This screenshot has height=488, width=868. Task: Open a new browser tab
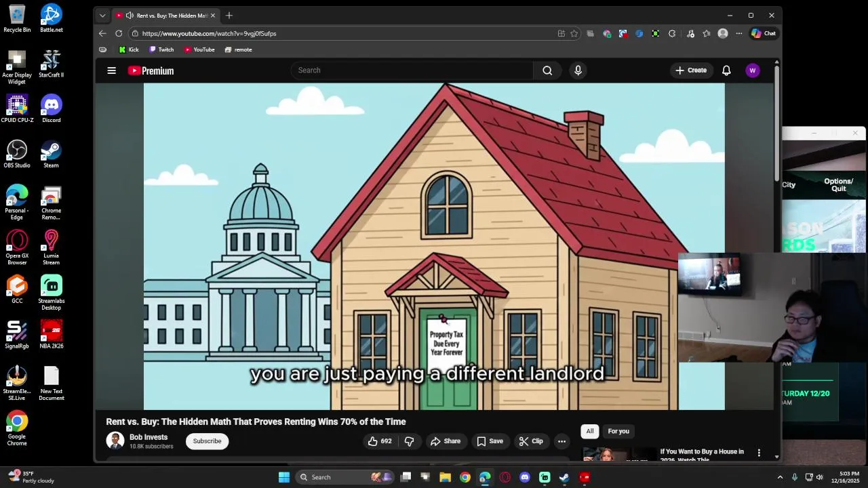coord(229,16)
